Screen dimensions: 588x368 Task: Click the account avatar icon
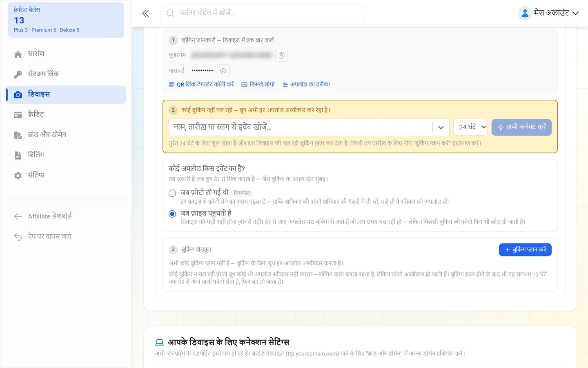(x=524, y=13)
